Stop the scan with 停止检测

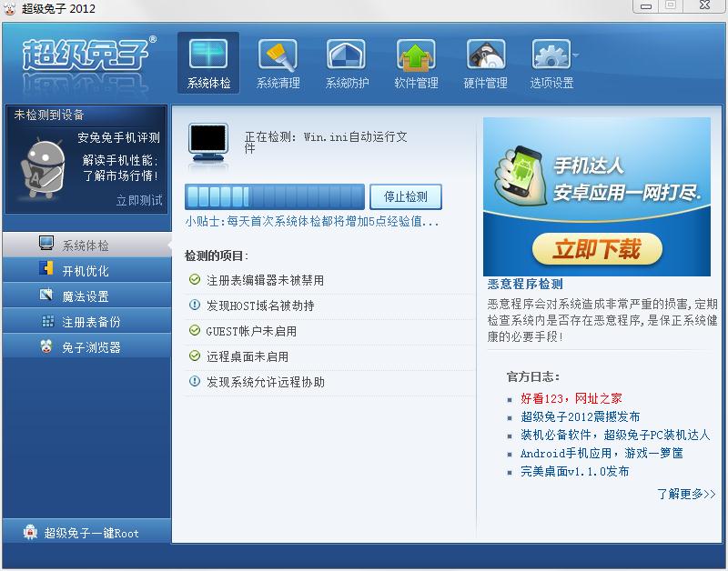tap(406, 196)
